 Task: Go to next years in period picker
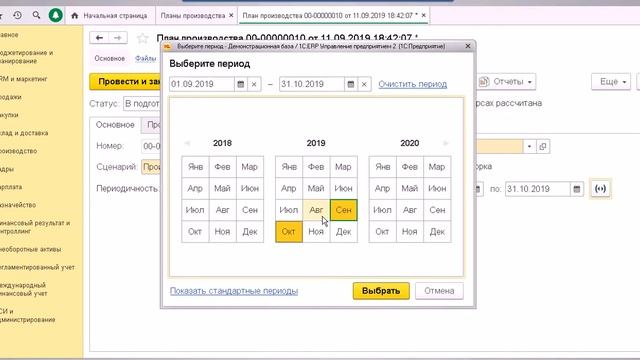[x=446, y=143]
